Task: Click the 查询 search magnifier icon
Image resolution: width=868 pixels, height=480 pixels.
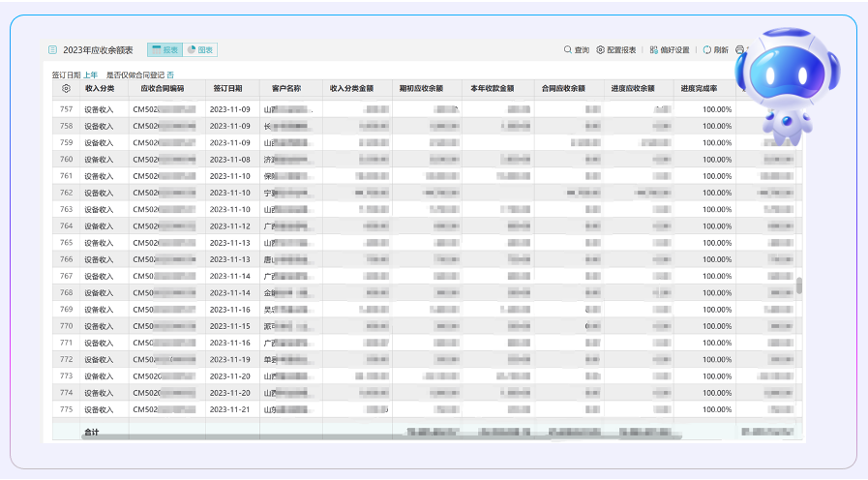Action: point(568,49)
